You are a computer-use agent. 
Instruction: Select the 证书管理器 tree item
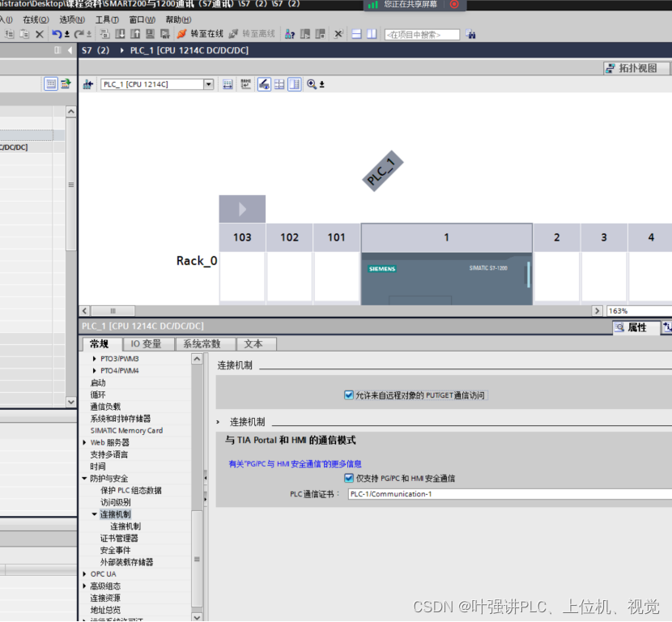[119, 538]
